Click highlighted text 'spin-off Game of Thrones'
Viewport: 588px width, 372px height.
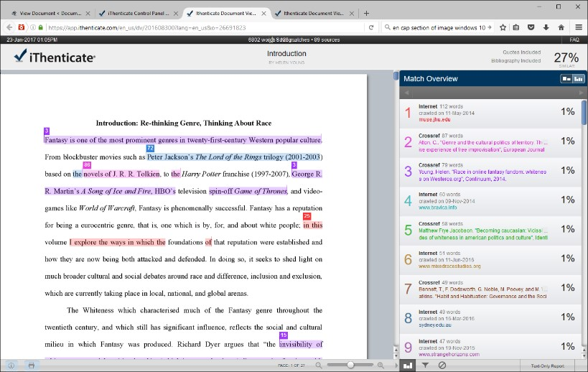pos(248,191)
